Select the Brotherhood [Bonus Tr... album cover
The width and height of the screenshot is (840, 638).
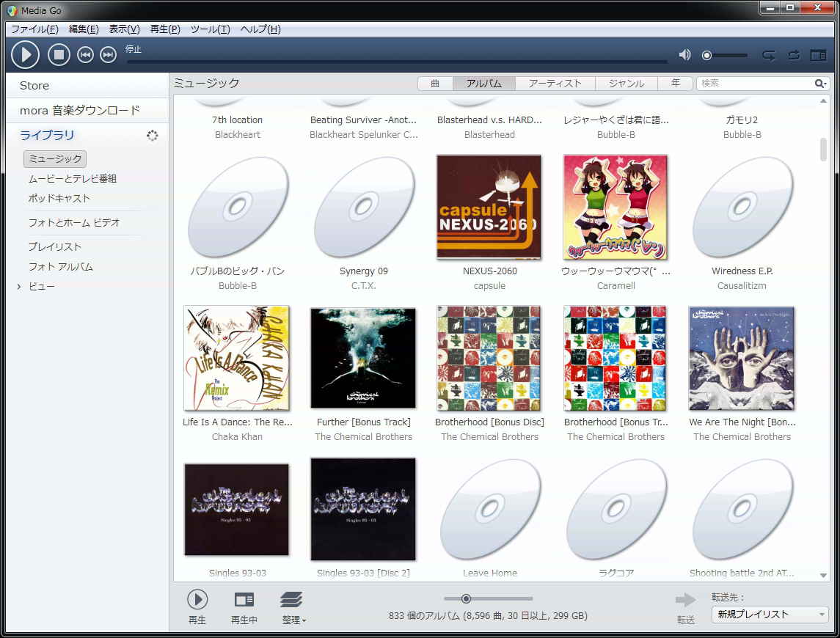click(x=615, y=358)
